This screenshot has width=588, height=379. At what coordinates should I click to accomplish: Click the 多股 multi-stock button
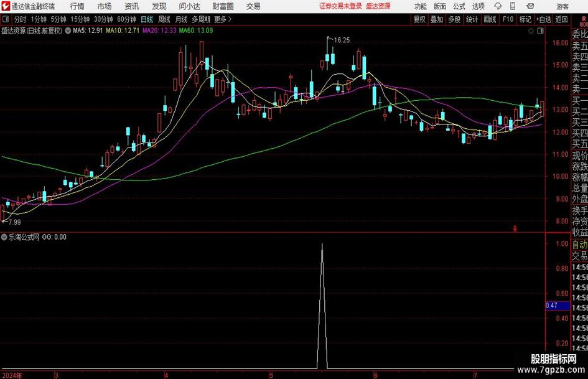click(454, 19)
